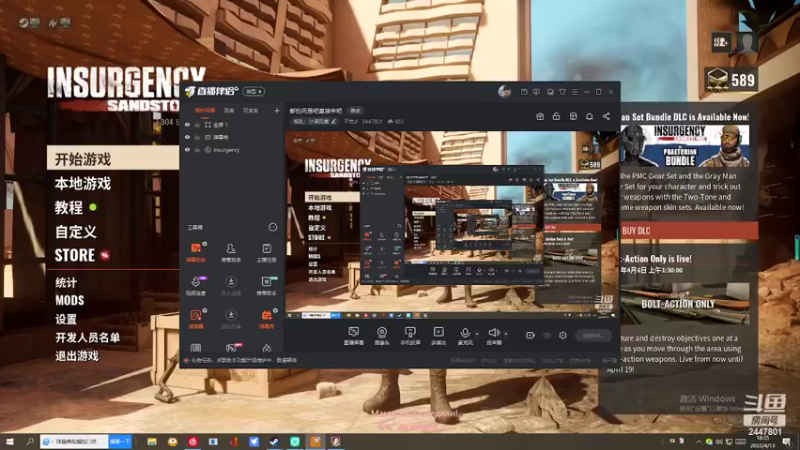Viewport: 800px width, 450px height.
Task: Open the orange TV 弹幕 tool
Action: [266, 318]
